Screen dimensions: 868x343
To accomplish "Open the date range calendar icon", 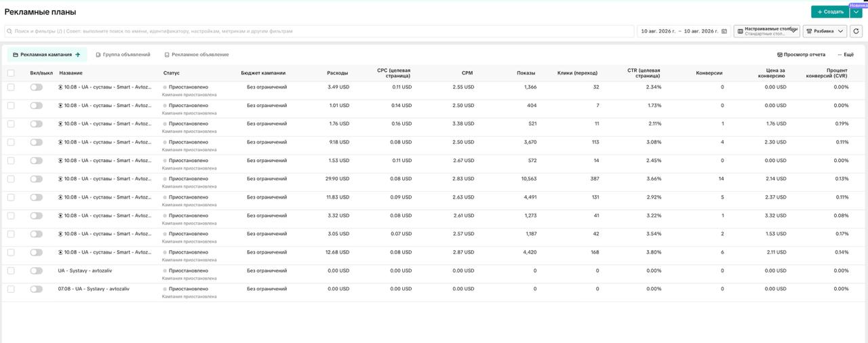I will point(724,31).
